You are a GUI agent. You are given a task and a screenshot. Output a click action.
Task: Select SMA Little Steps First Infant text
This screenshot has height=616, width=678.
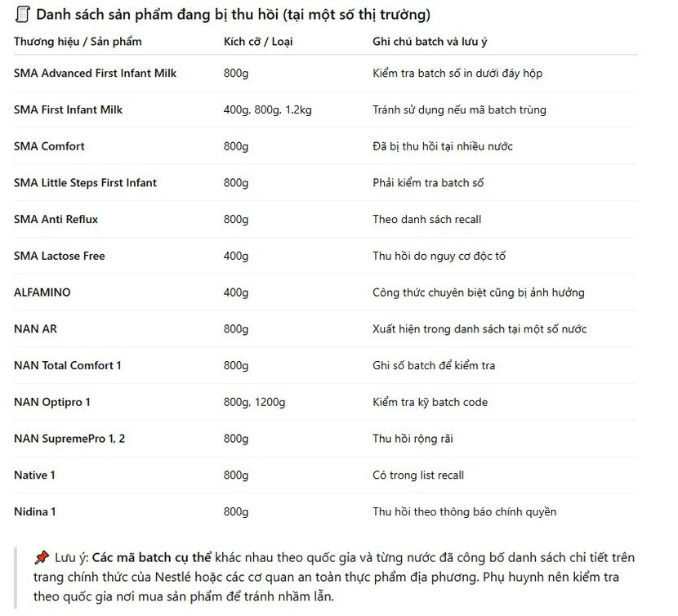tap(85, 183)
